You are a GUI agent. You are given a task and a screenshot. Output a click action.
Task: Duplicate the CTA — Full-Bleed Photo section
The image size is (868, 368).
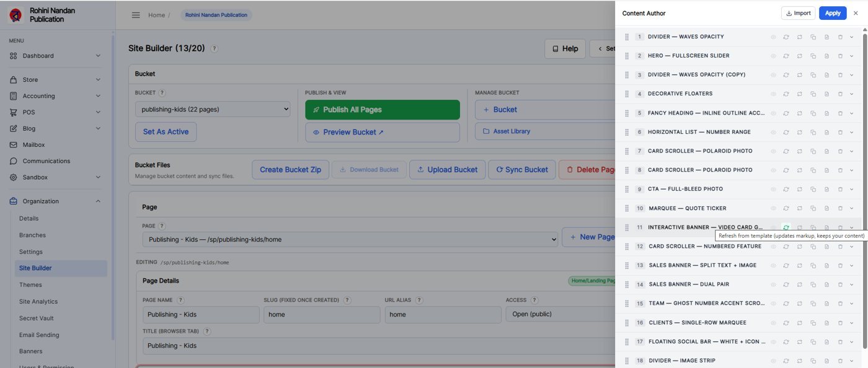point(813,189)
